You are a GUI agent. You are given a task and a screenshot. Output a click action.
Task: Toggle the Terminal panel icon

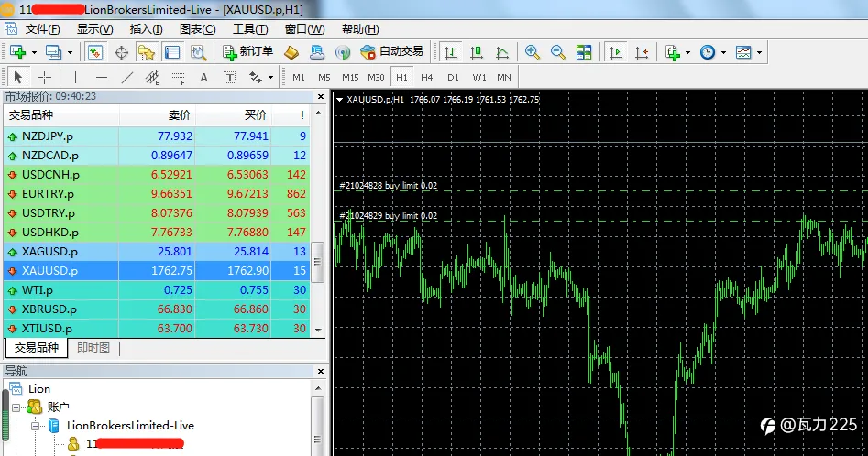tap(172, 52)
